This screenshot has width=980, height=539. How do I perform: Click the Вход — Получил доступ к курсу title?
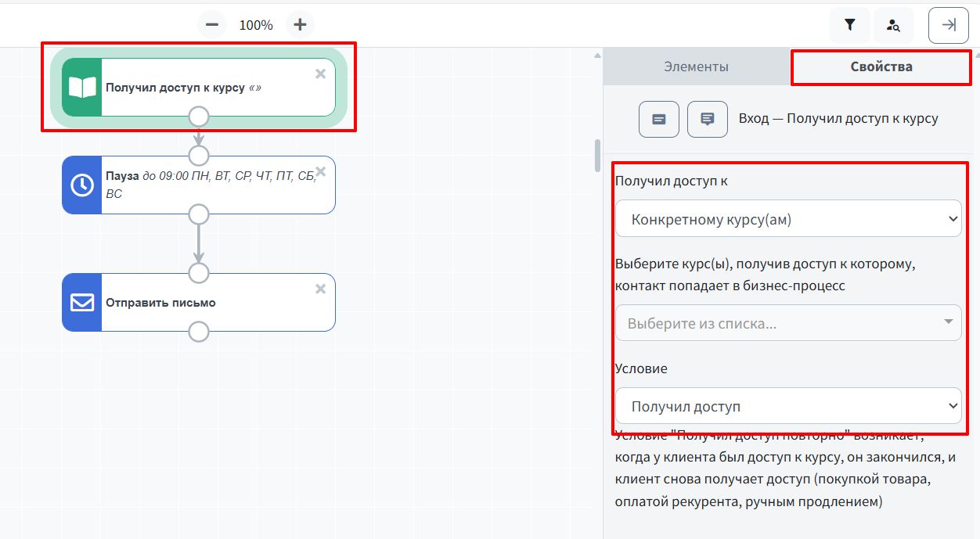coord(838,119)
